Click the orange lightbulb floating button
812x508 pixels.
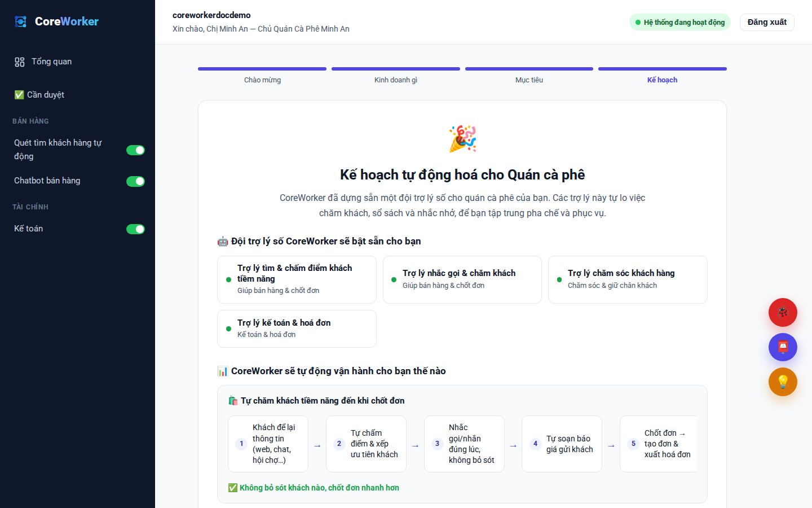click(783, 382)
